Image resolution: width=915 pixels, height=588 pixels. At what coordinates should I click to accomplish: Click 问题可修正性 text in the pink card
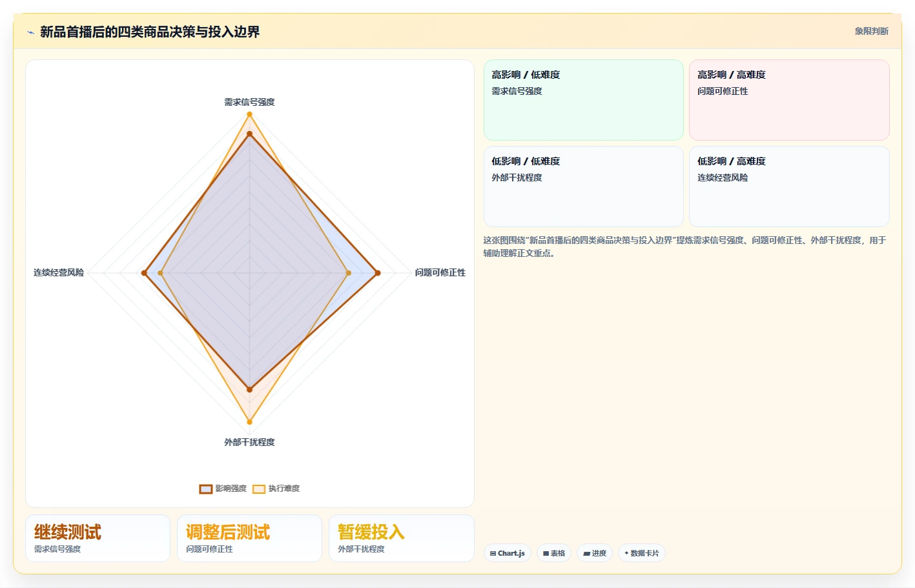[x=723, y=91]
